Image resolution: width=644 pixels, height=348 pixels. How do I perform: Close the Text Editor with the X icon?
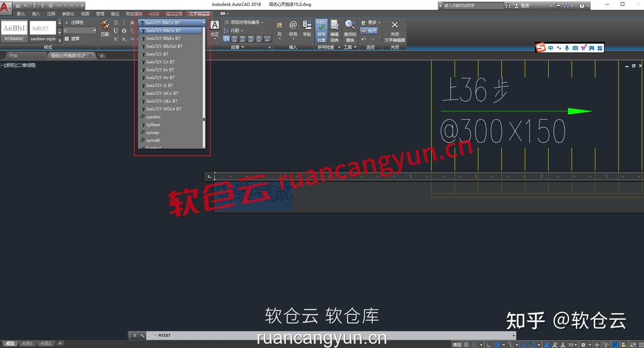394,25
